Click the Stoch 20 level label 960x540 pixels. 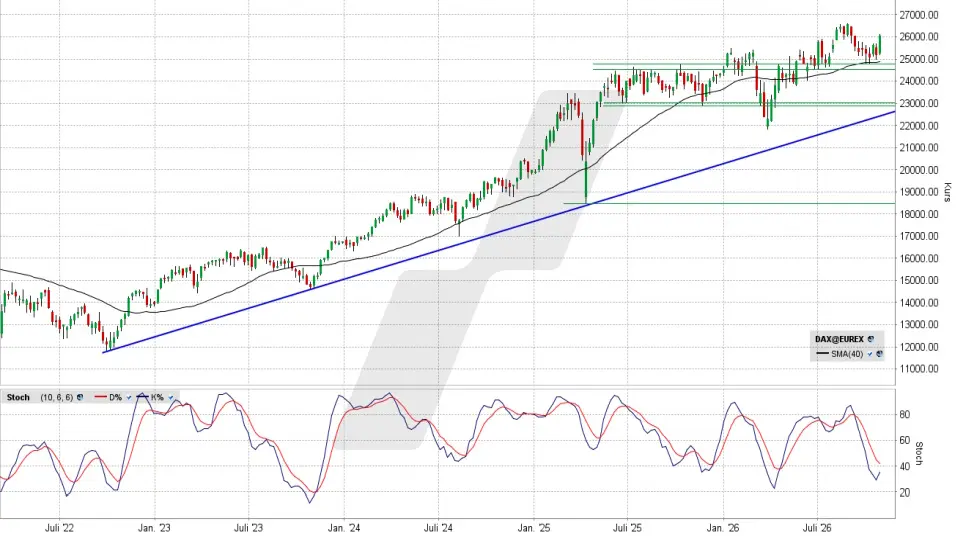pyautogui.click(x=904, y=492)
